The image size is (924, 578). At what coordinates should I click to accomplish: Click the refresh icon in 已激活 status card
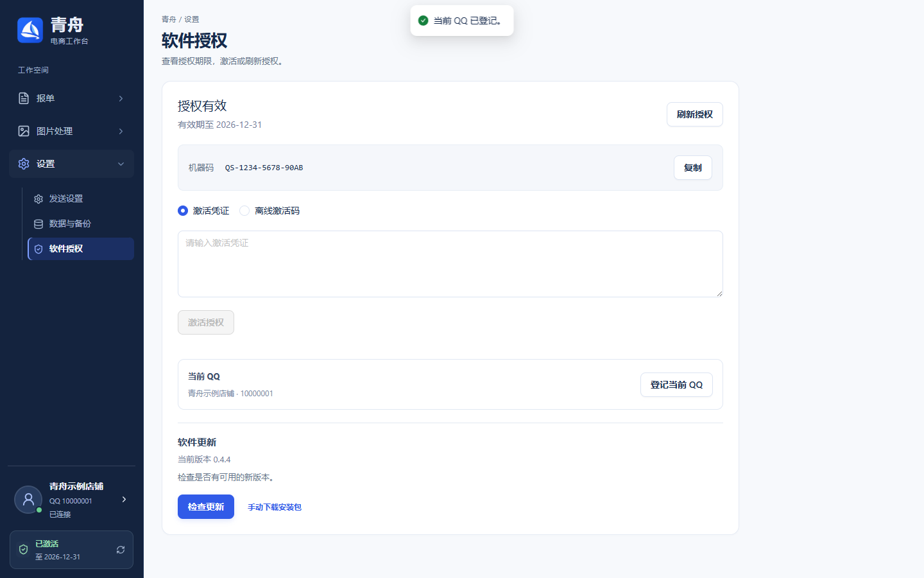121,550
